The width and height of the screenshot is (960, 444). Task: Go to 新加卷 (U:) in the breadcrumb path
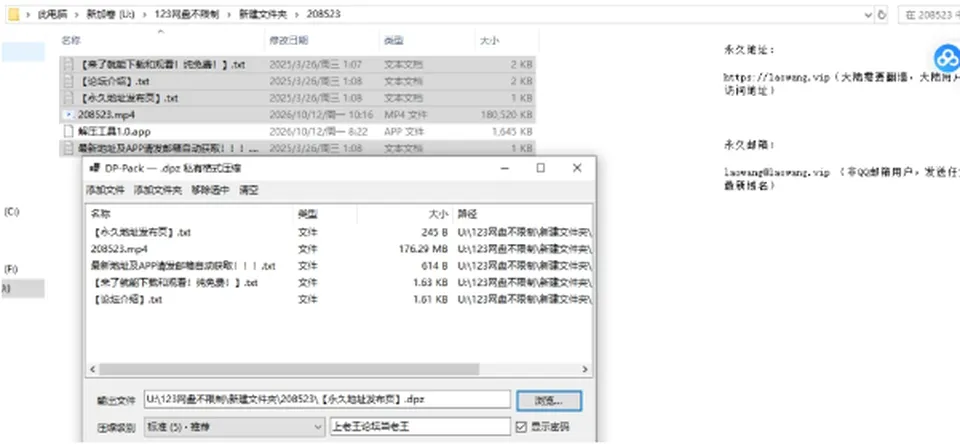[110, 15]
